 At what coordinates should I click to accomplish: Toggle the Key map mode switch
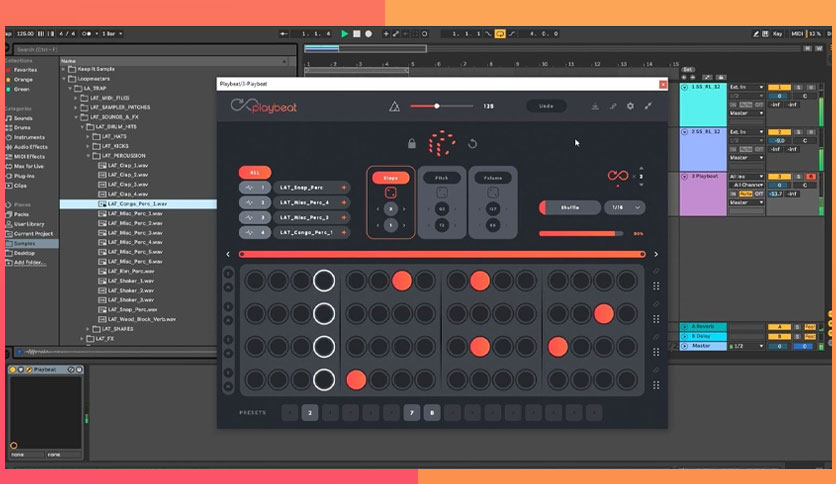pos(777,34)
